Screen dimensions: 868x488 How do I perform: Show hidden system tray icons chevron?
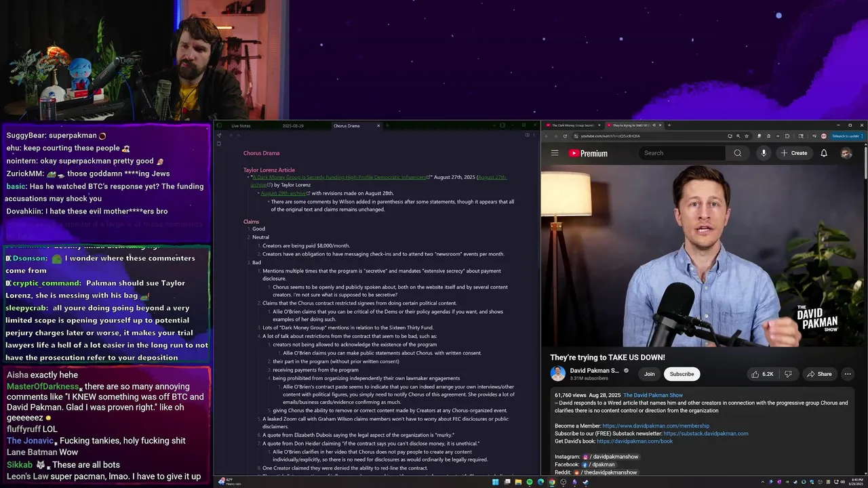click(762, 482)
